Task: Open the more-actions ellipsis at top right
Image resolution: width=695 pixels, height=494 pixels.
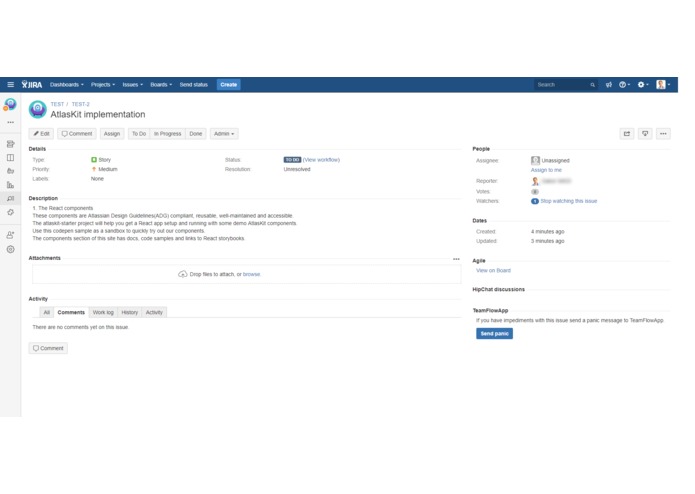Action: [663, 134]
